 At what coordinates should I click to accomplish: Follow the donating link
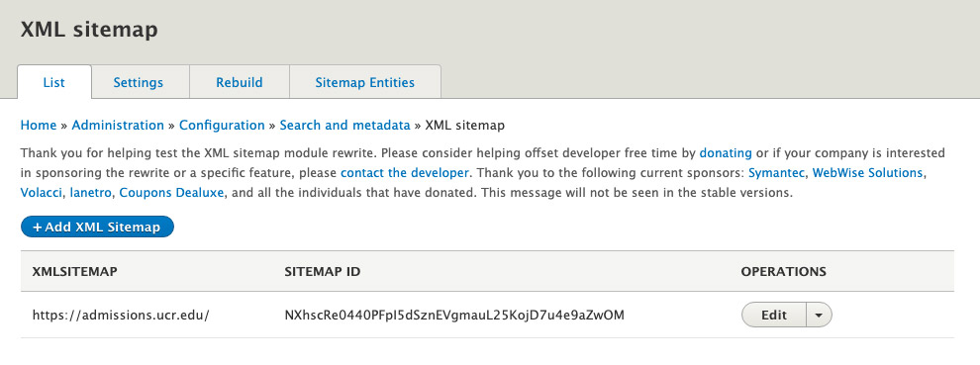[726, 152]
